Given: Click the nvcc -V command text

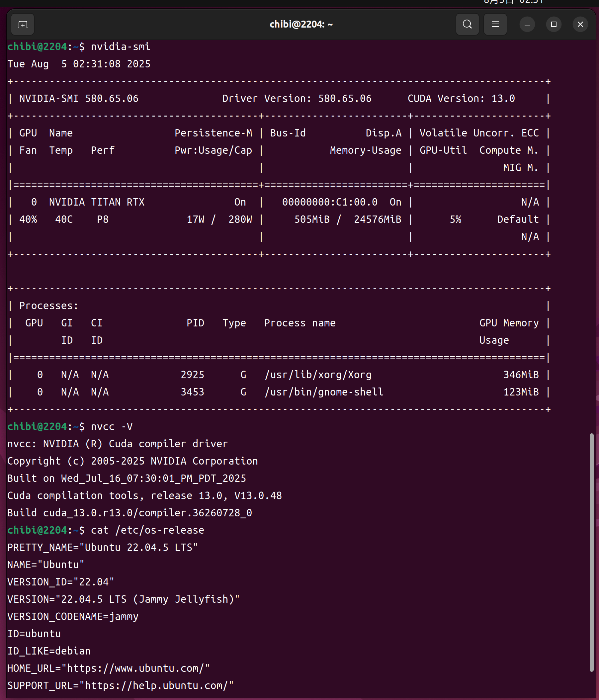Looking at the screenshot, I should coord(112,427).
